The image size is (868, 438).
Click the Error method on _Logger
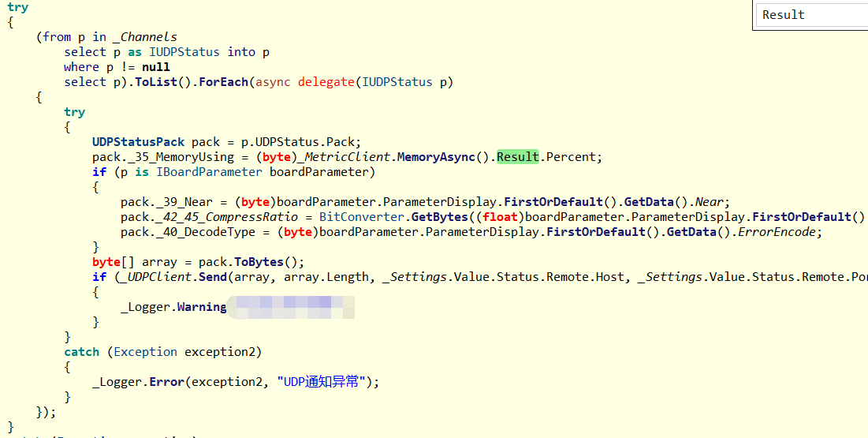(166, 382)
